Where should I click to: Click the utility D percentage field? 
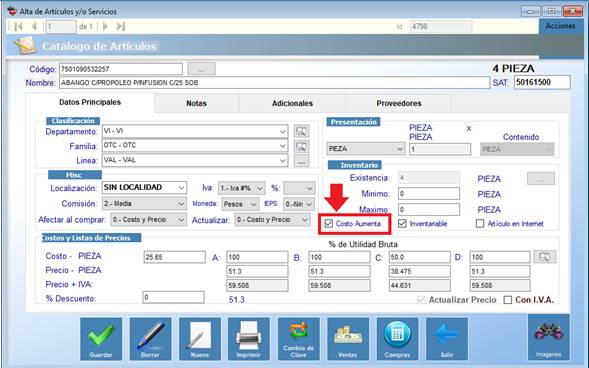[x=500, y=257]
